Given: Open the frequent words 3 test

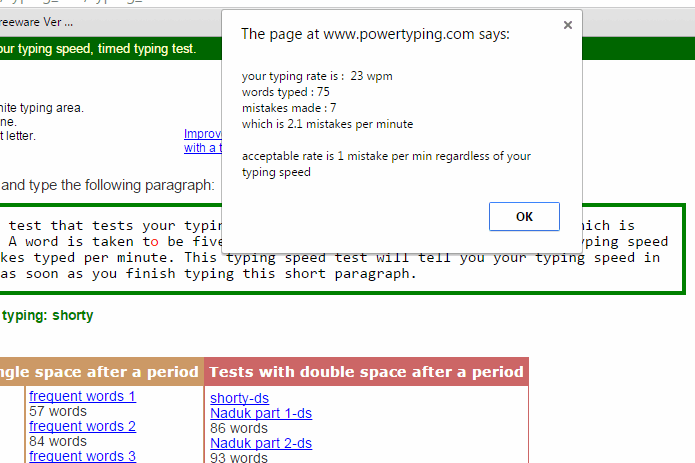Looking at the screenshot, I should [x=82, y=456].
